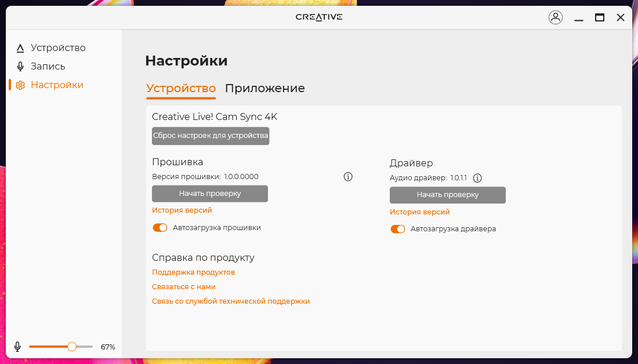Click the Запись microphone icon in sidebar
Viewport: 638px width, 364px height.
tap(20, 66)
